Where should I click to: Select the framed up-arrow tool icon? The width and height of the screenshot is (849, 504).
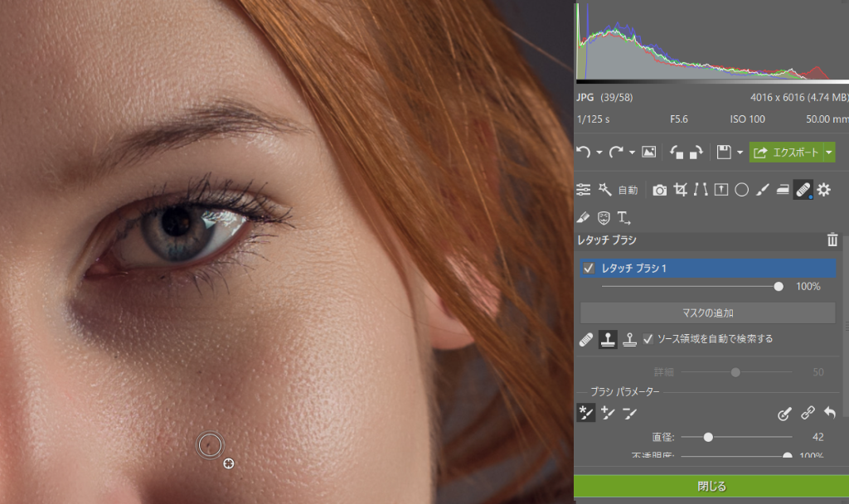click(x=721, y=190)
